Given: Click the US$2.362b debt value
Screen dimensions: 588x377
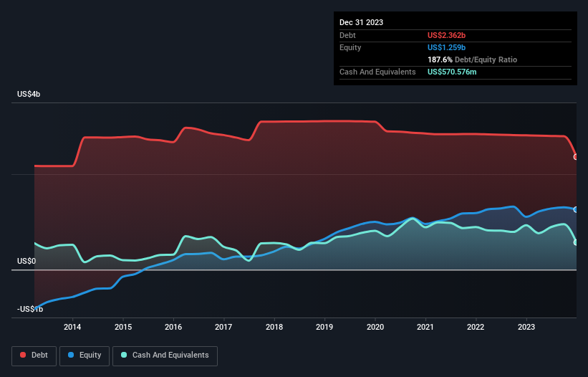Looking at the screenshot, I should [x=446, y=35].
